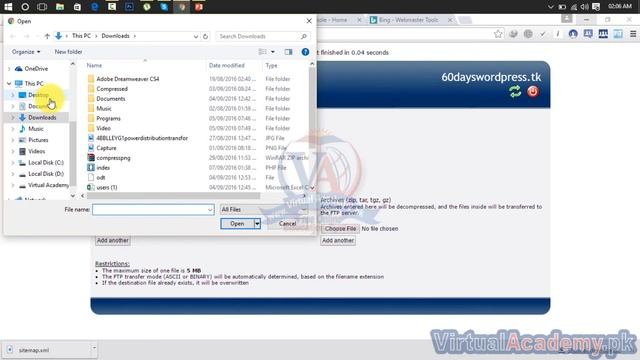Open the Store icon on taskbar
Image resolution: width=640 pixels, height=360 pixels.
pos(77,7)
